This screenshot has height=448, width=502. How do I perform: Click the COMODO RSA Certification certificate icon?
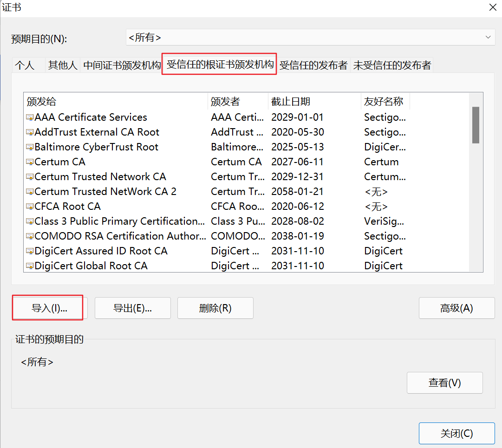pos(30,236)
